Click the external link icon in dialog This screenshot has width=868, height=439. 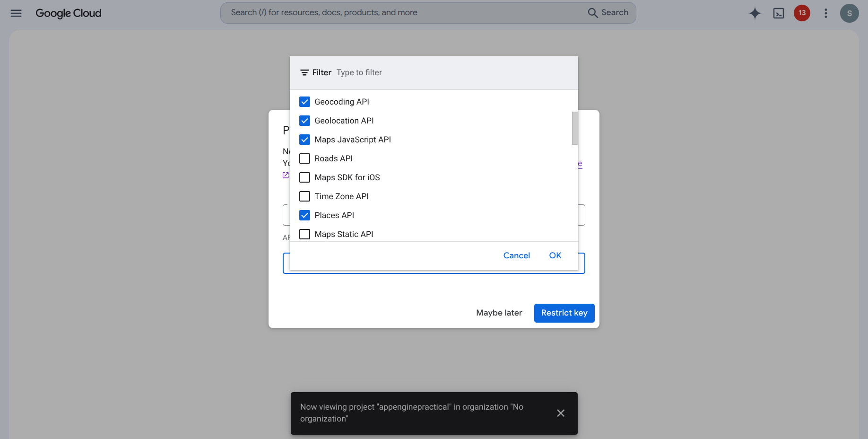click(286, 175)
